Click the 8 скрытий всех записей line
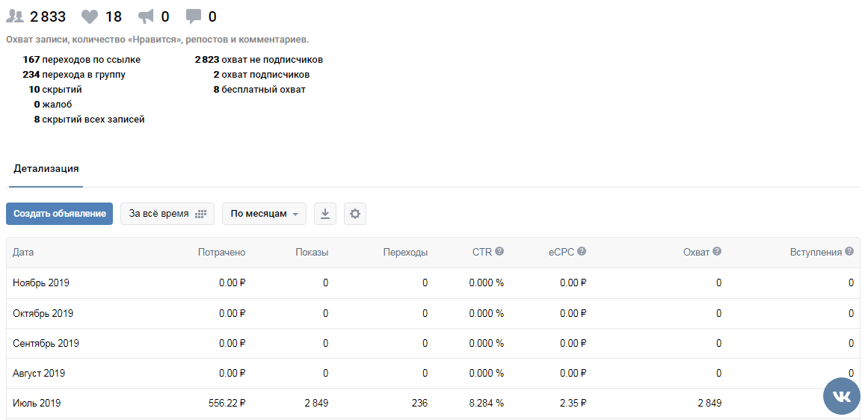 coord(89,120)
